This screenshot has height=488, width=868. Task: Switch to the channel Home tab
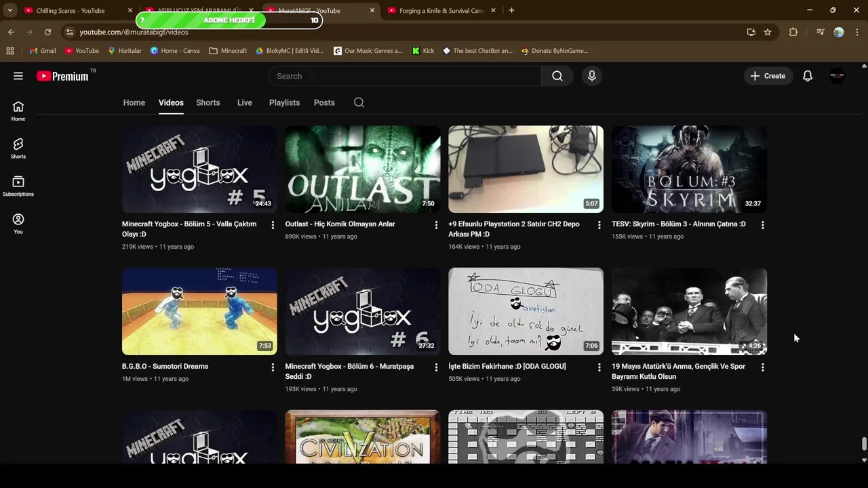[x=134, y=102]
